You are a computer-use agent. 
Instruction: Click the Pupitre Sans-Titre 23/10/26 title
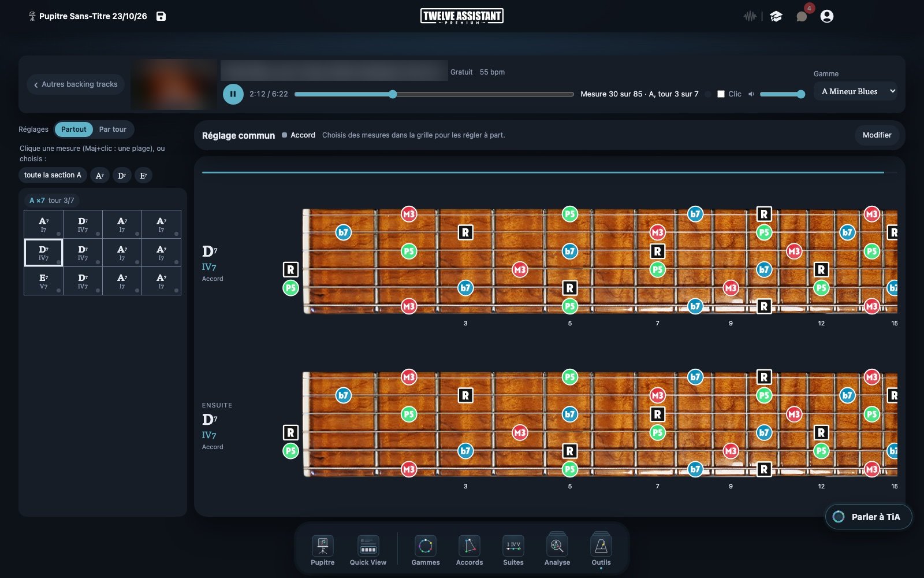pyautogui.click(x=93, y=16)
